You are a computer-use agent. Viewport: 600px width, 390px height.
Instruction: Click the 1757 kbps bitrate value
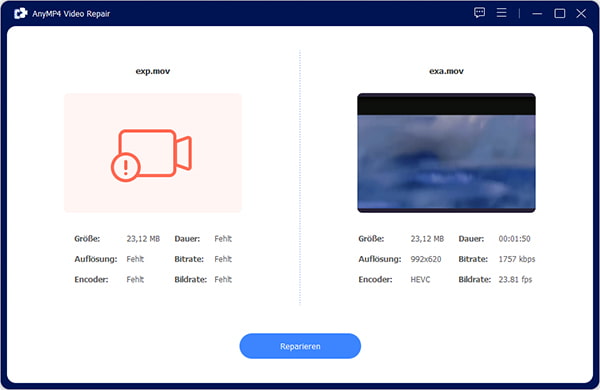(517, 259)
